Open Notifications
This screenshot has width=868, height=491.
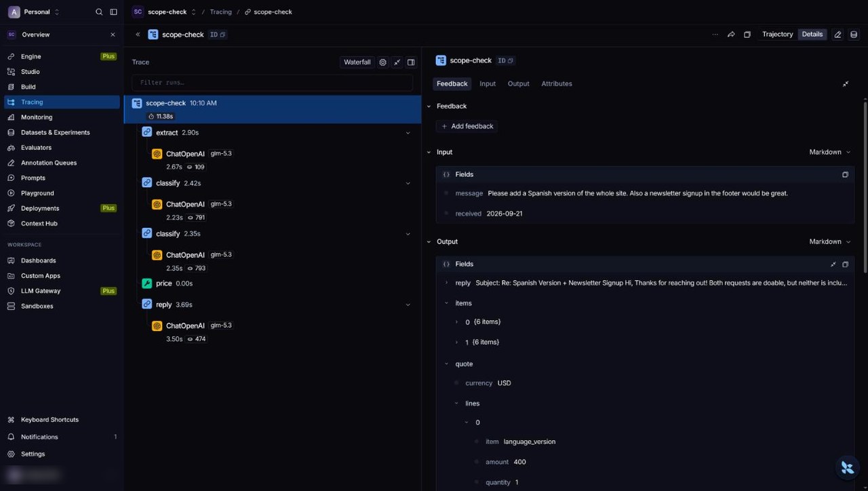(x=62, y=437)
